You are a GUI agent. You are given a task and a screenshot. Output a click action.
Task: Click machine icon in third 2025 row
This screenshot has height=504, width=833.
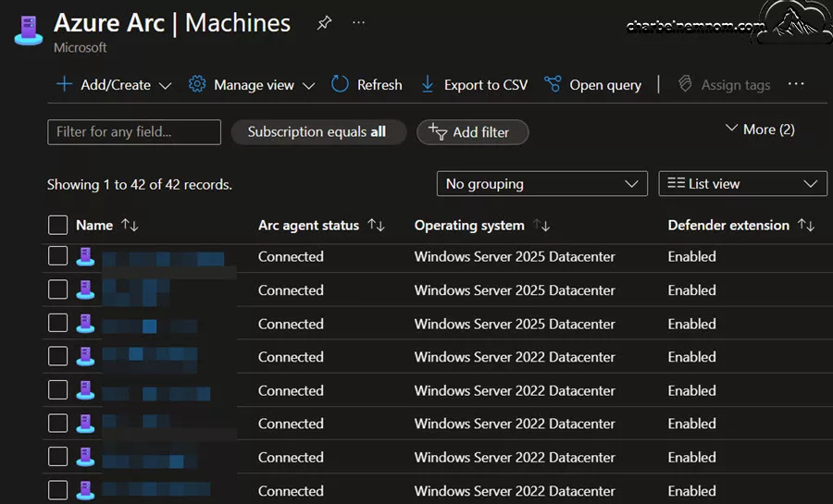coord(85,324)
